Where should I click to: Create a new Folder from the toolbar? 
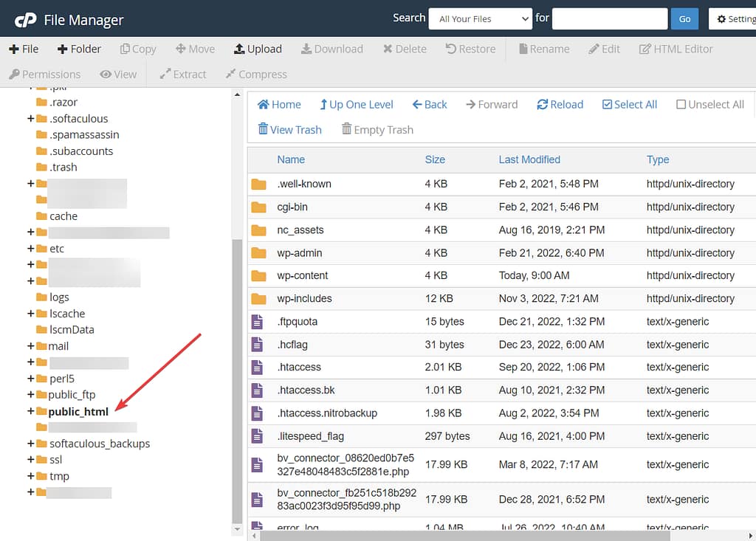(78, 48)
